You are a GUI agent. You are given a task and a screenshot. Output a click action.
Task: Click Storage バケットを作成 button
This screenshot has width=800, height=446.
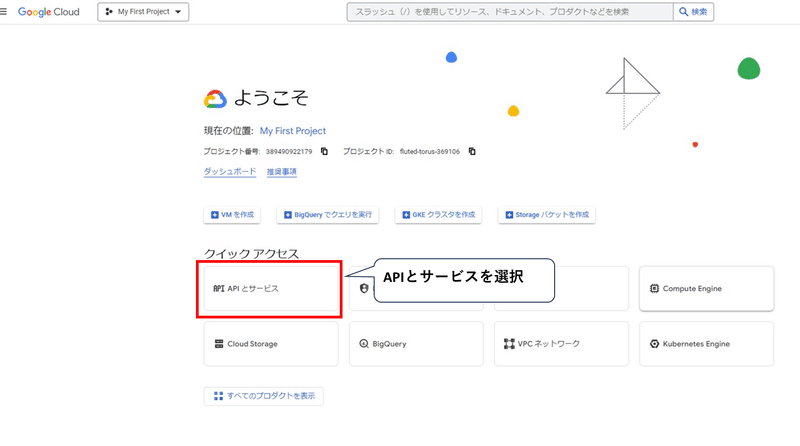(x=546, y=215)
